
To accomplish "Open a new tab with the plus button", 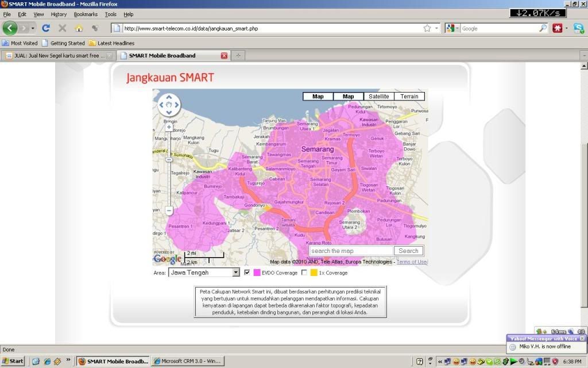I will click(238, 56).
